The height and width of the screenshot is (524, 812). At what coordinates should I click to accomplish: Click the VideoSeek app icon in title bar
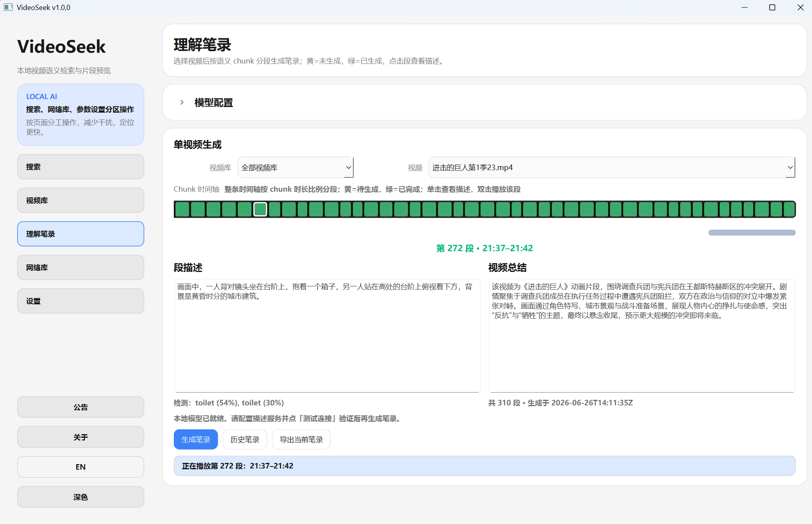tap(8, 7)
